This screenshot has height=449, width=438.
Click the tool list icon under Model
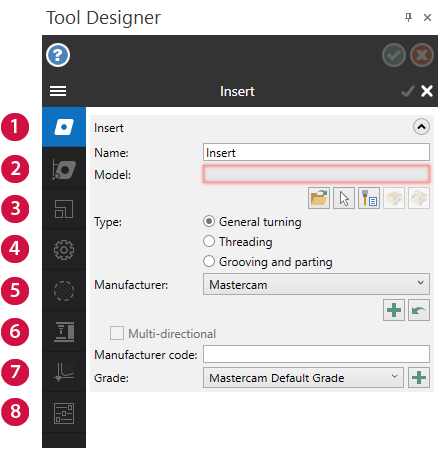(x=369, y=198)
